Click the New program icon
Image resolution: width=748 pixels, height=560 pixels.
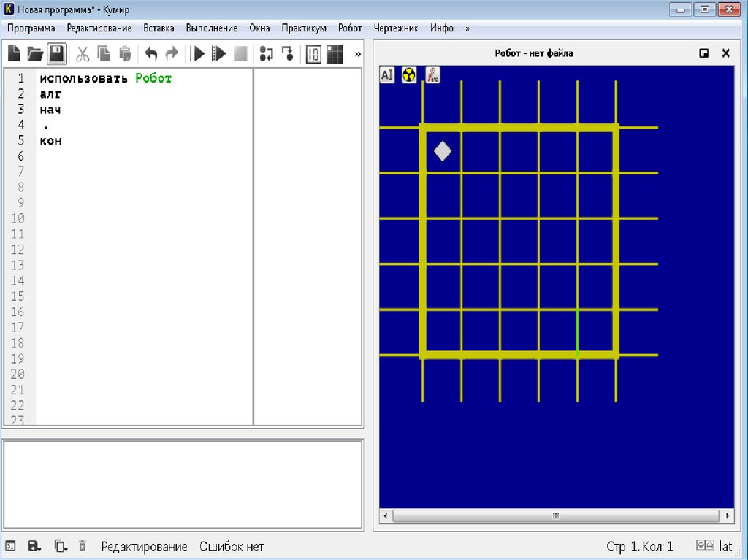point(14,53)
